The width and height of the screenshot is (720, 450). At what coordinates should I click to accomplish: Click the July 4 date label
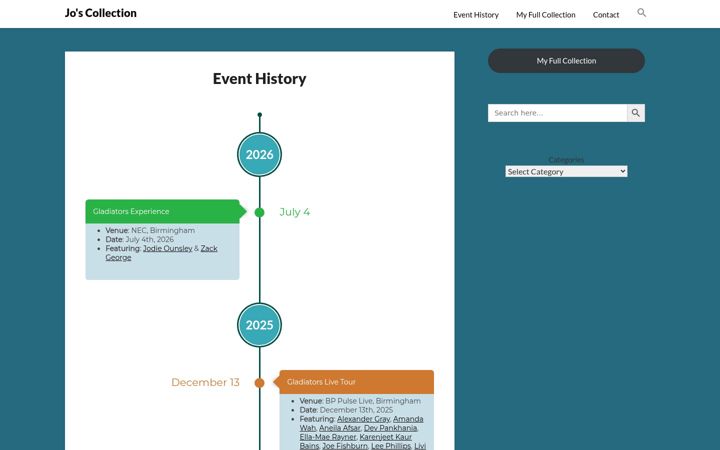click(295, 212)
